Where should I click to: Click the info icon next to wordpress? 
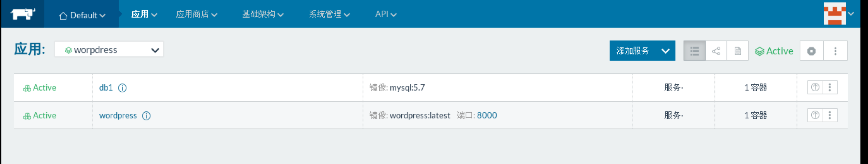(146, 116)
